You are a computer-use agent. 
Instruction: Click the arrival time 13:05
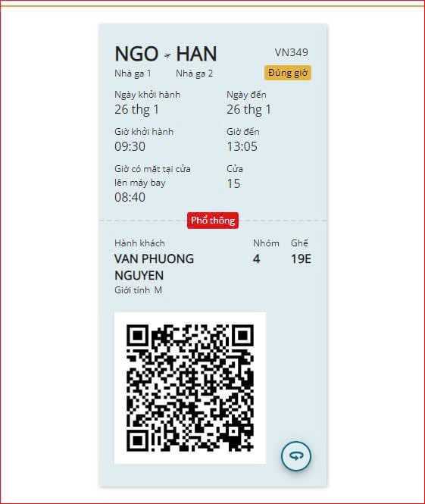[x=242, y=146]
